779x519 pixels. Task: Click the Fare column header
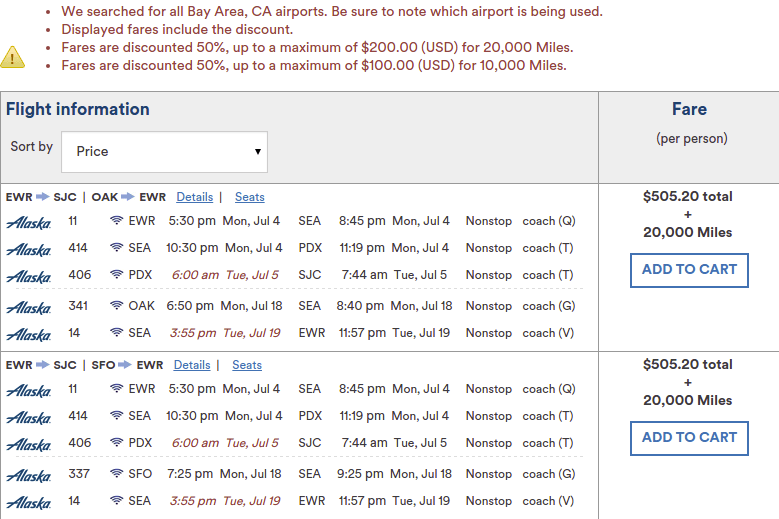point(690,109)
